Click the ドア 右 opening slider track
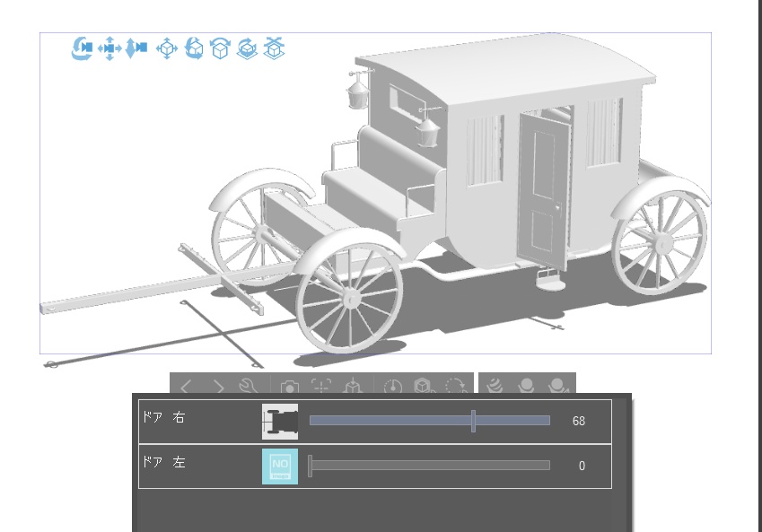Screen dimensions: 762x532 point(430,421)
